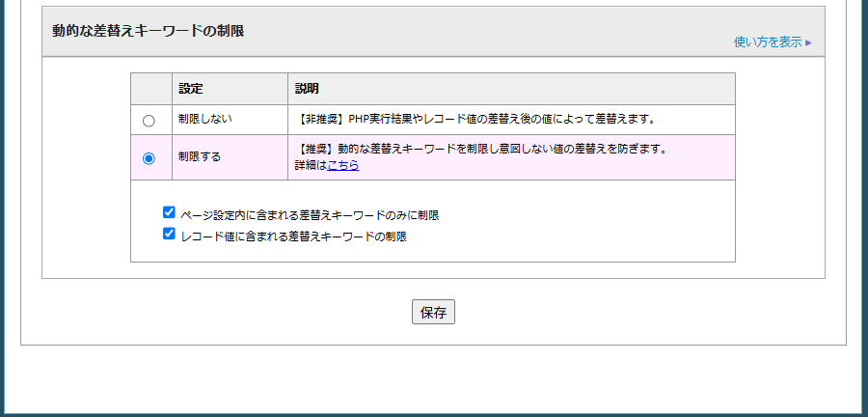Select the 制限する radio button

coord(149,158)
